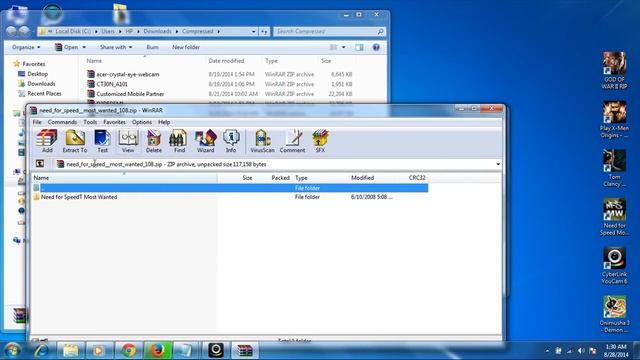
Task: Open Onimusha 3 Demon desktop shortcut
Action: coord(614,314)
